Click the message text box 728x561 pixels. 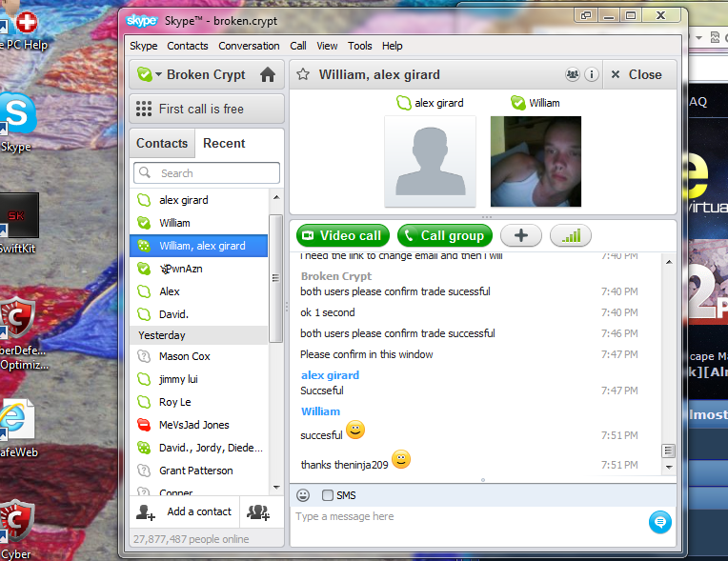pyautogui.click(x=469, y=527)
